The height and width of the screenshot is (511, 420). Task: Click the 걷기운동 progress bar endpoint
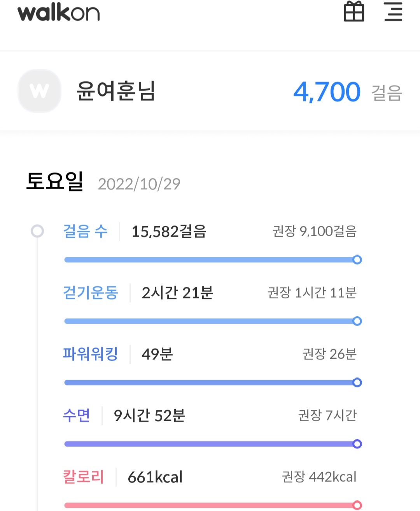click(x=357, y=321)
